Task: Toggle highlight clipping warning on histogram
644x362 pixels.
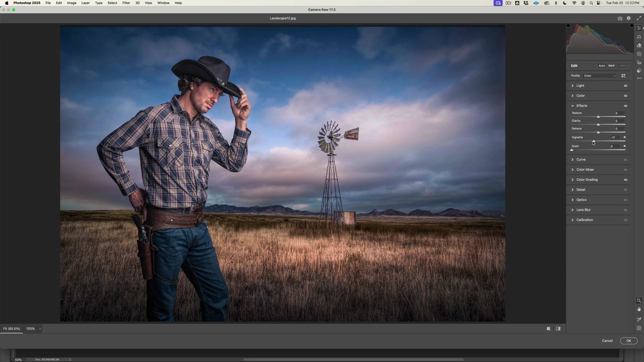Action: pos(631,26)
